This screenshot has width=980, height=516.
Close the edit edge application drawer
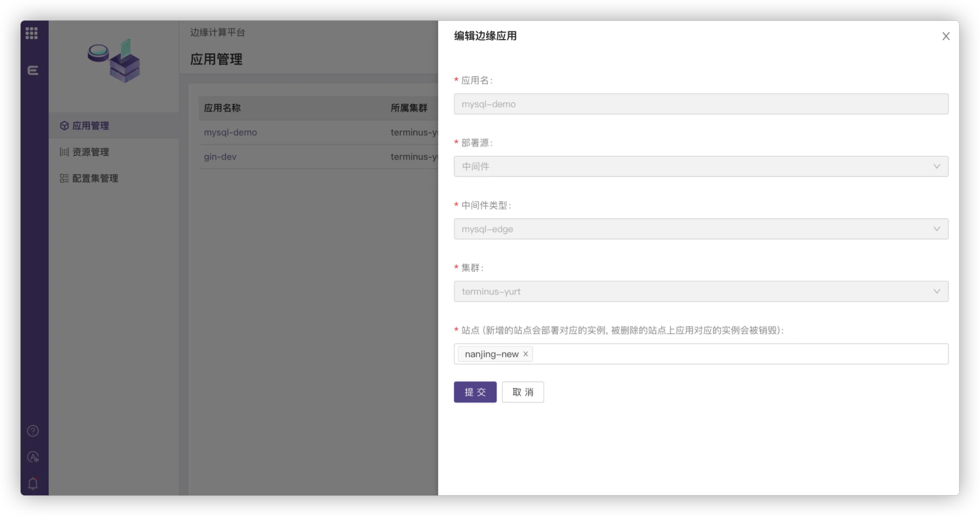click(x=946, y=36)
